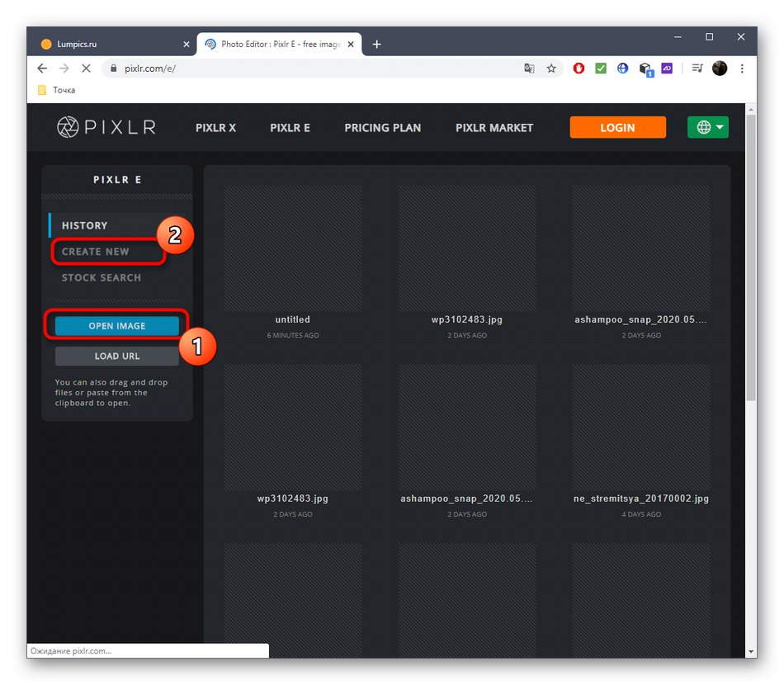The width and height of the screenshot is (784, 685).
Task: Click the address bar URL pixlr.com/e/
Action: pos(150,68)
